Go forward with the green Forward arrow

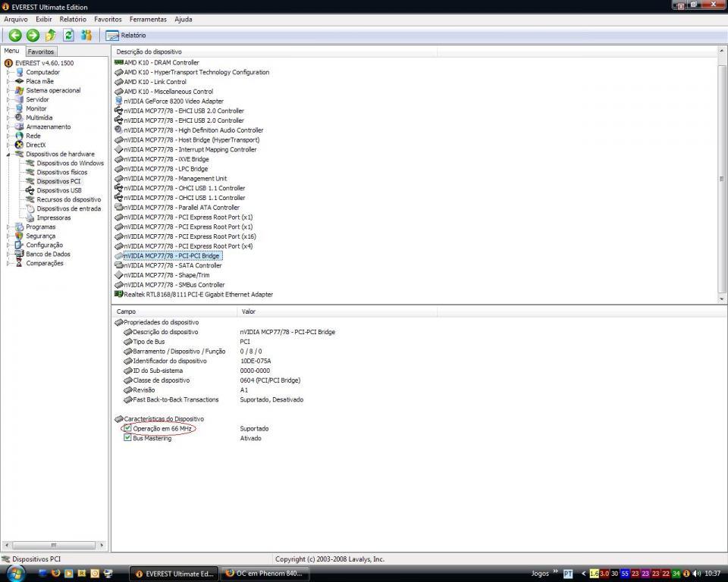[x=33, y=36]
